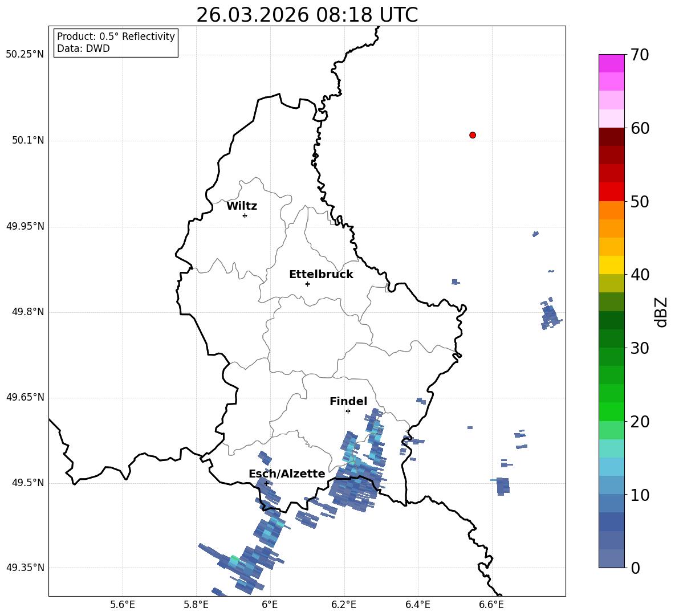Click the 10 tick on colorbar
Screen dimensions: 675x616
[x=640, y=495]
